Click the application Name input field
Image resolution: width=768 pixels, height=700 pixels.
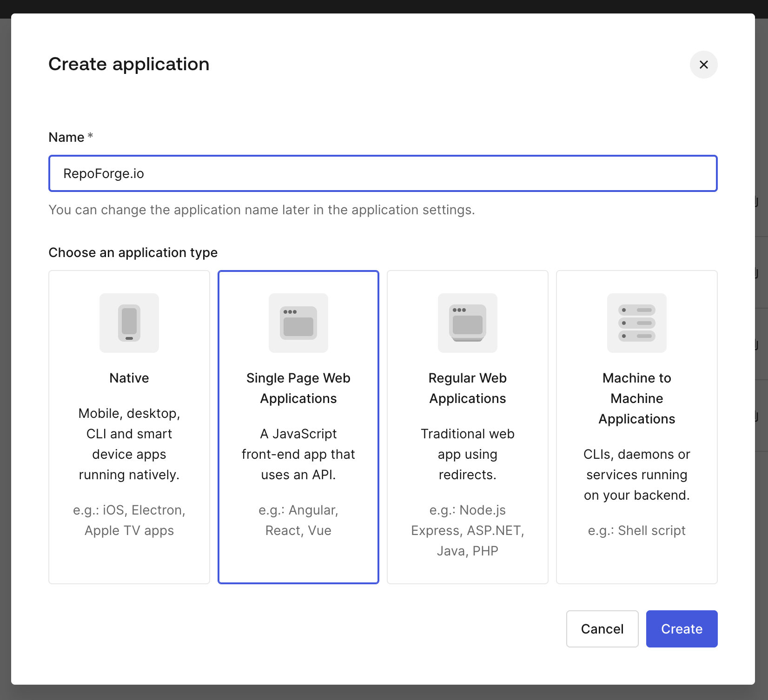click(x=383, y=173)
